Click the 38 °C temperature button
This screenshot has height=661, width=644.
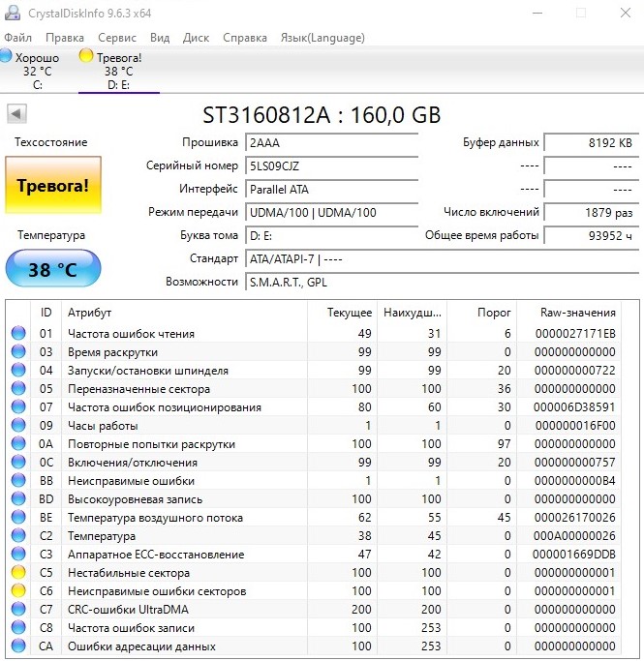click(53, 268)
